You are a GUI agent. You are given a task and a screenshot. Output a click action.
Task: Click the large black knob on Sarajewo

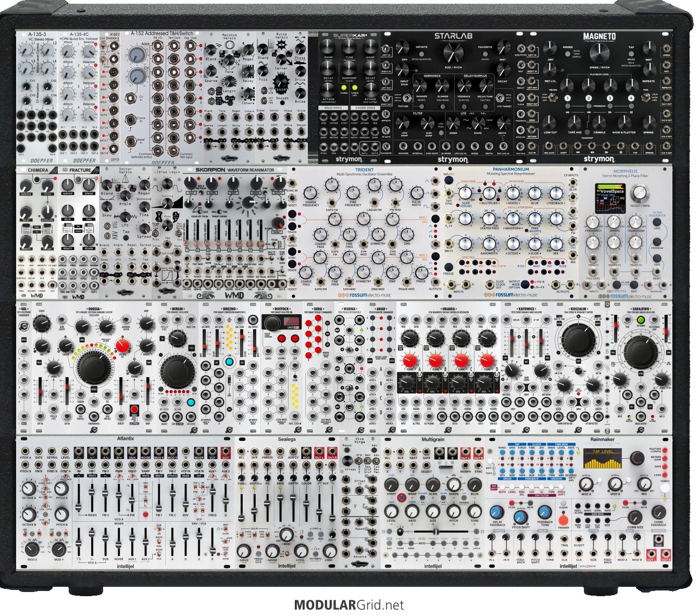pyautogui.click(x=641, y=352)
